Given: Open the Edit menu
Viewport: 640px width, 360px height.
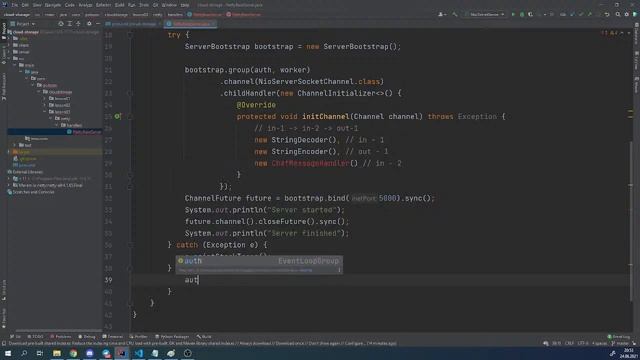Looking at the screenshot, I should 25,5.
